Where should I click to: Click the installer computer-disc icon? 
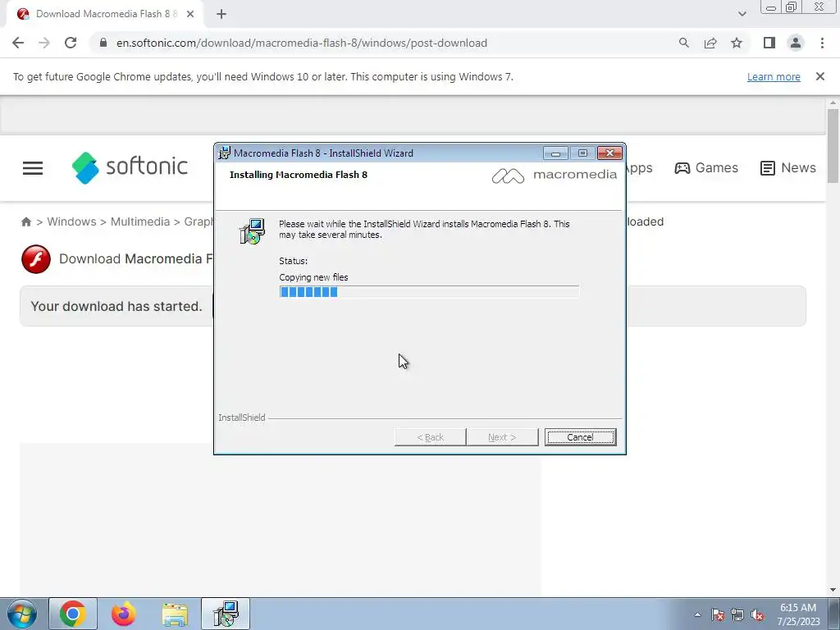point(252,231)
